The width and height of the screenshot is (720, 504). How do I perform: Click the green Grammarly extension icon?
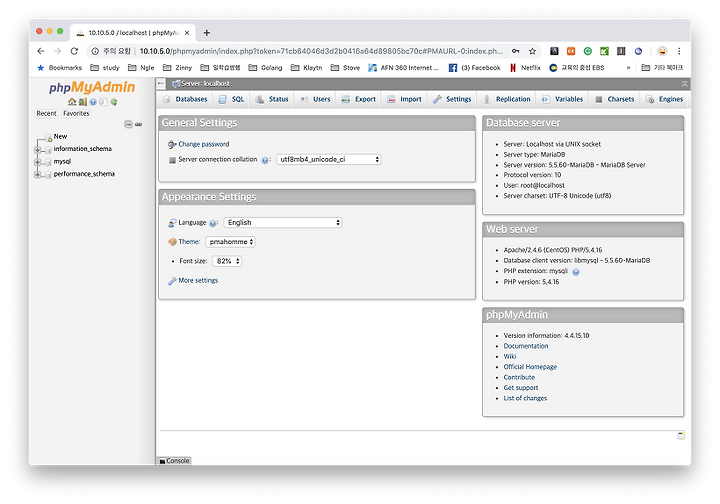tap(588, 51)
